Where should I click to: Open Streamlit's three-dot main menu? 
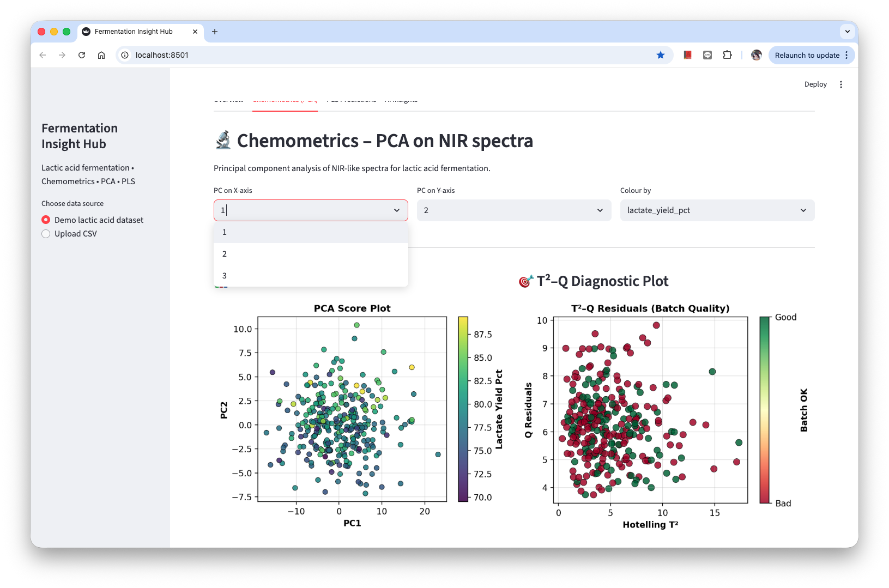[841, 84]
